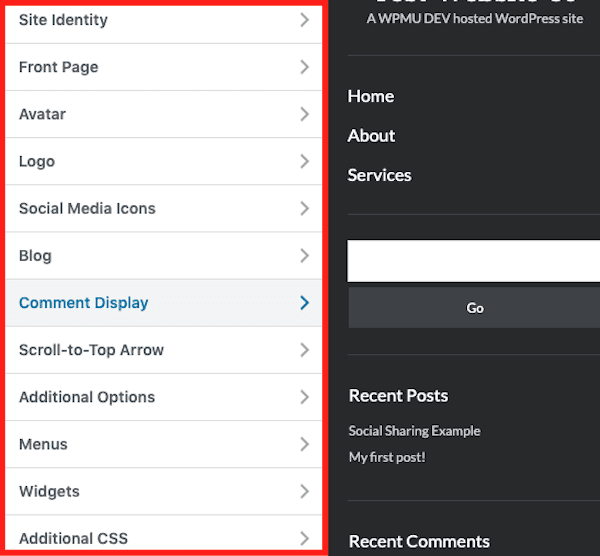Screen dimensions: 600x556
Task: Expand the Site Identity chevron arrow
Action: click(x=304, y=20)
